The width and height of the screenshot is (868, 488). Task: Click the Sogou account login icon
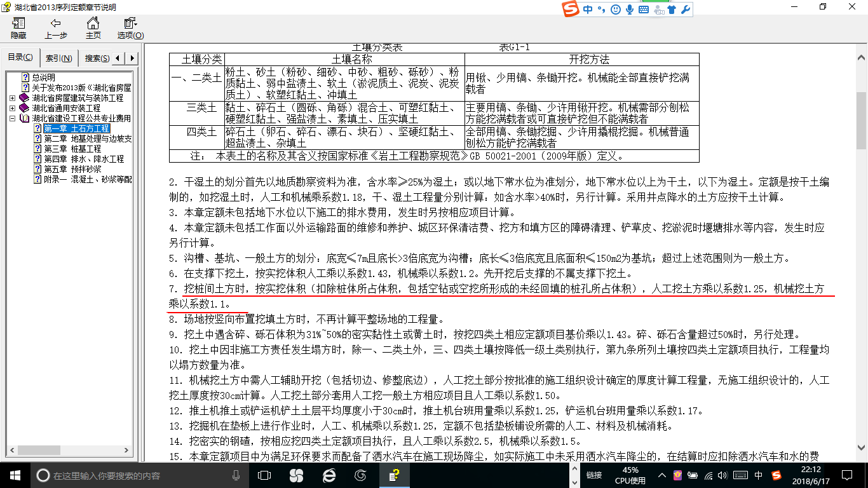pyautogui.click(x=658, y=10)
